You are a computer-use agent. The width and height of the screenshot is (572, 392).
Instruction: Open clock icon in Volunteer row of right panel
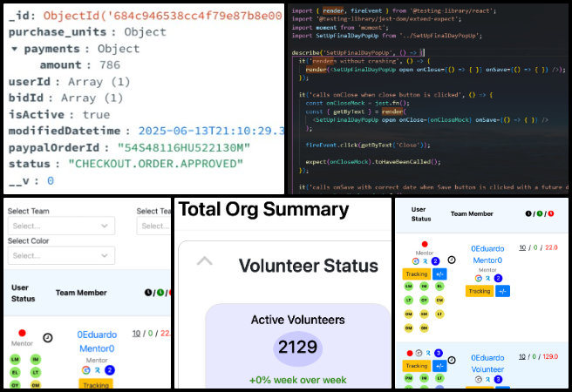click(452, 360)
